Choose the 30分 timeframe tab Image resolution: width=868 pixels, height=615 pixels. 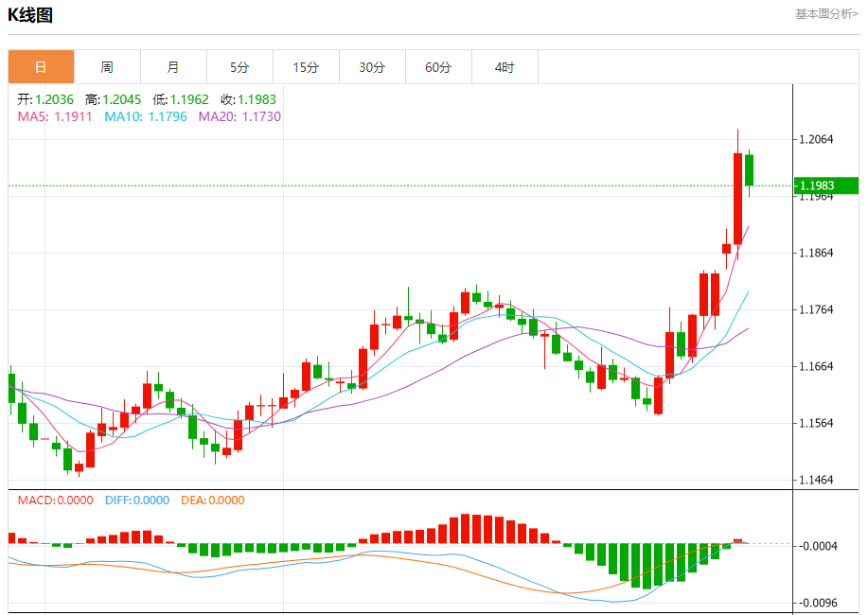(372, 67)
